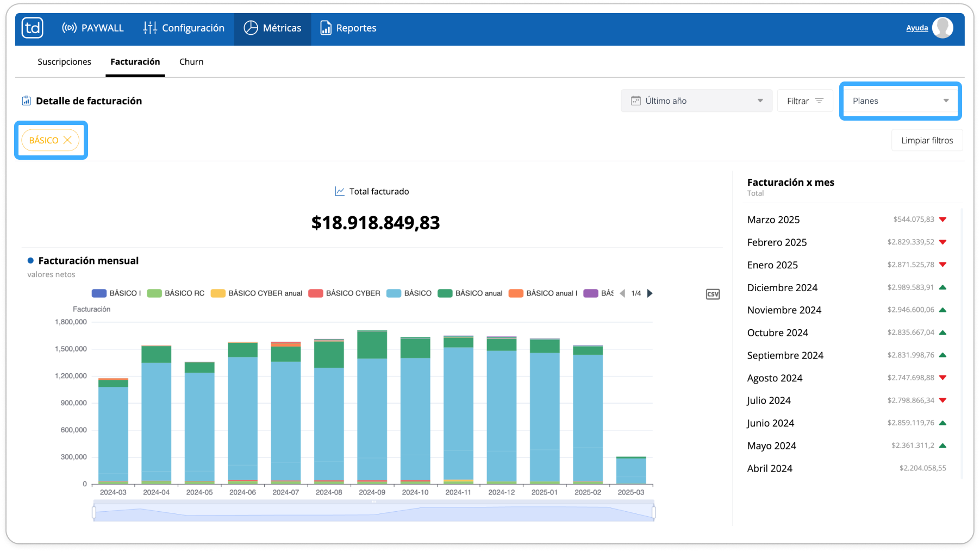Remove the BÁSICO filter chip
This screenshot has height=552, width=980.
(67, 140)
